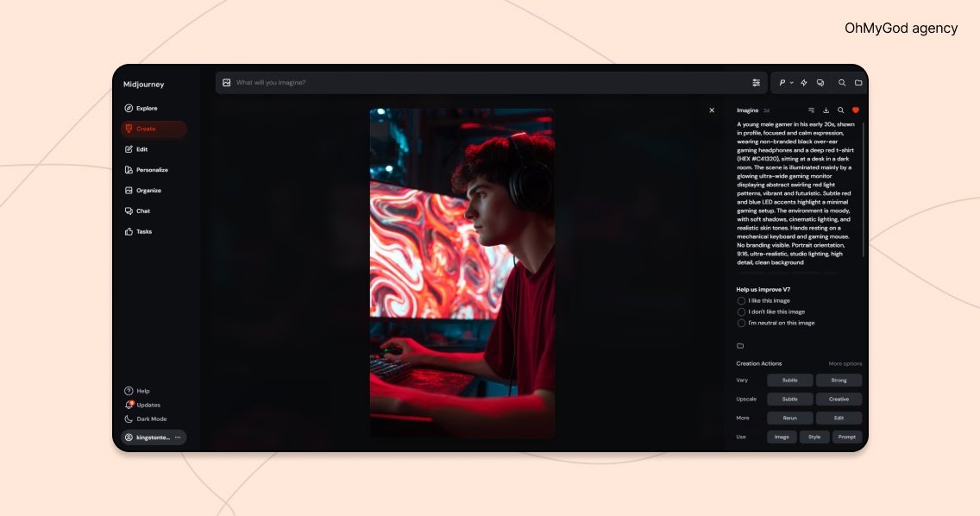
Task: Close the image viewer with the X
Action: click(712, 110)
